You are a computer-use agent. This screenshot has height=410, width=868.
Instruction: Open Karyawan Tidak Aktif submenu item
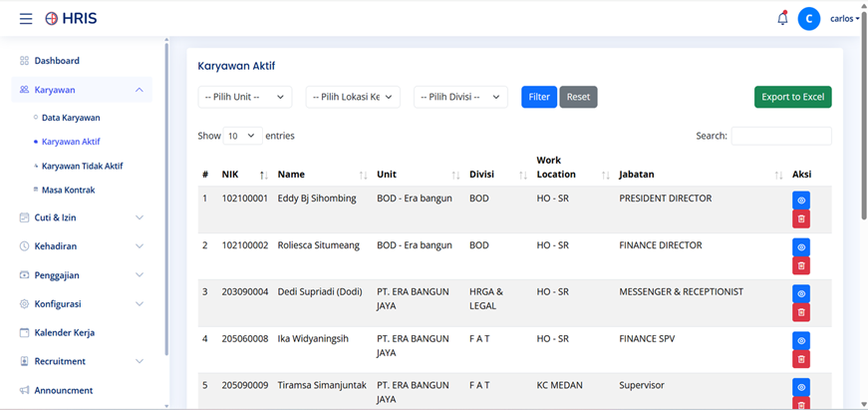pos(82,166)
